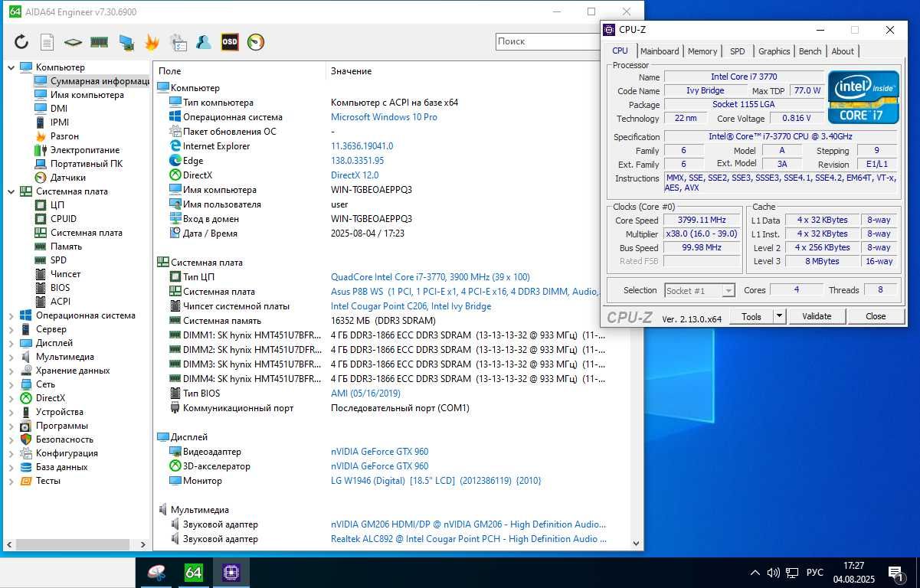Expand the Сеть tree node
This screenshot has width=920, height=588.
click(x=11, y=384)
